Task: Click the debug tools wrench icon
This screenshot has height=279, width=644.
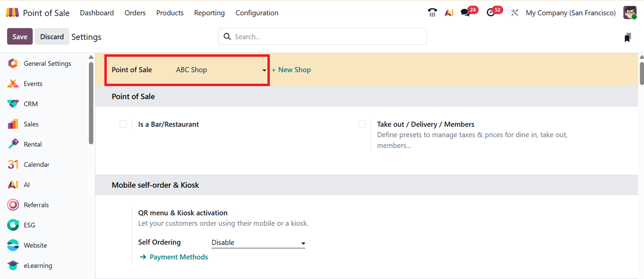Action: 515,13
